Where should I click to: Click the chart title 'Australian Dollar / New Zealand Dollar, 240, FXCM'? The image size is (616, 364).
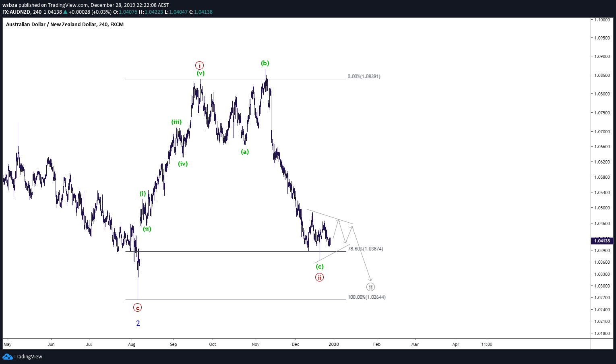pyautogui.click(x=65, y=25)
